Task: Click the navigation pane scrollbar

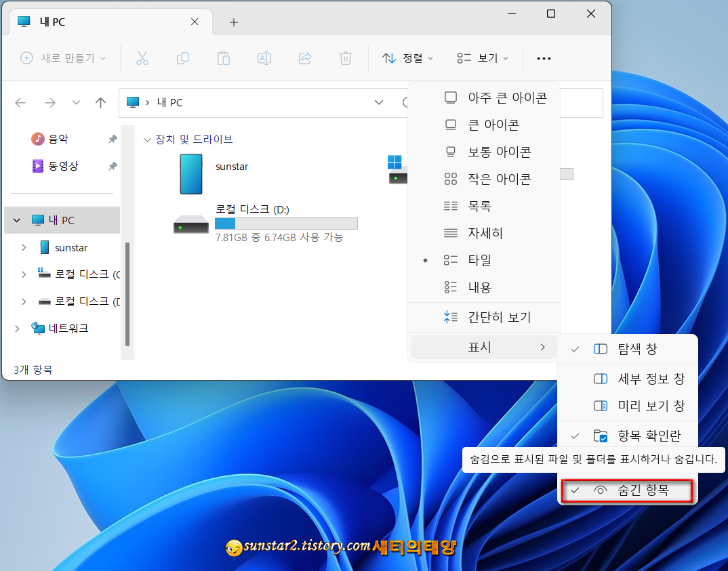Action: (x=127, y=294)
